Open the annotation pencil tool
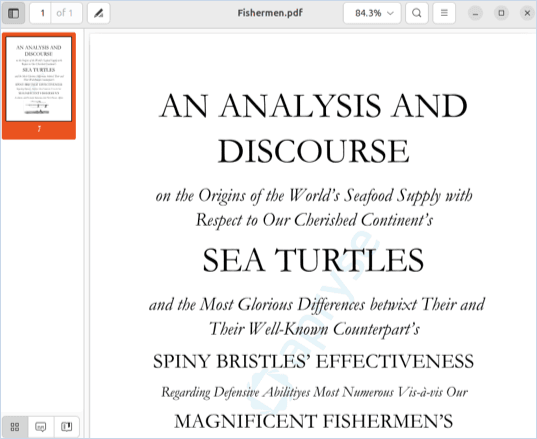This screenshot has height=439, width=537. click(x=99, y=13)
